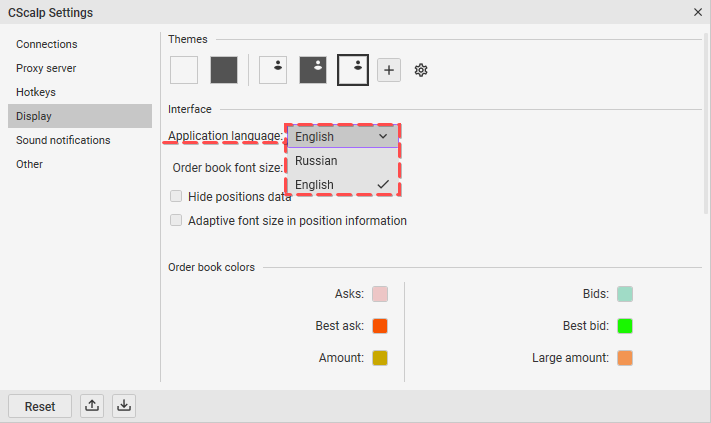
Task: Click the Order book font size label
Action: click(x=228, y=168)
